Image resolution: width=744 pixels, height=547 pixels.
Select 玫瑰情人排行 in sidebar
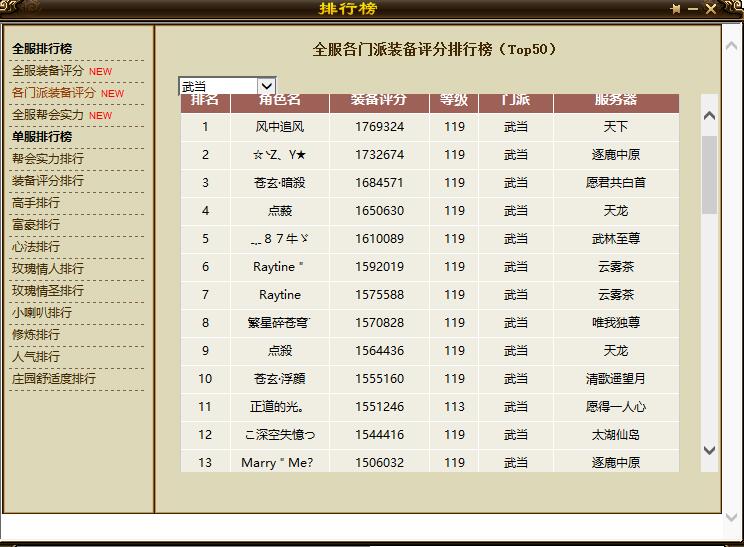47,269
